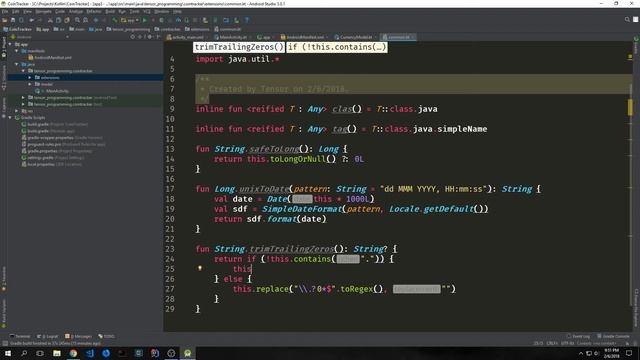Viewport: 640px width, 360px height.
Task: Expand the extensions package node
Action: [30, 78]
